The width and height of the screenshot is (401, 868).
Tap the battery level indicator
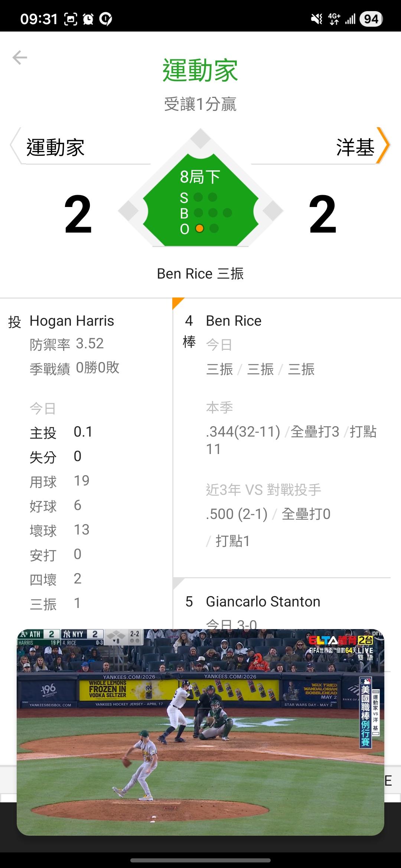point(371,19)
